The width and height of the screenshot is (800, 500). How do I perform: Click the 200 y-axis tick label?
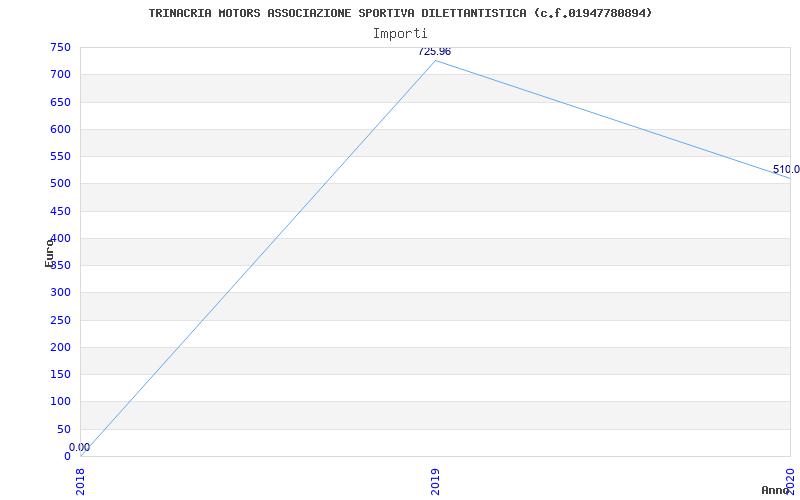tap(60, 347)
